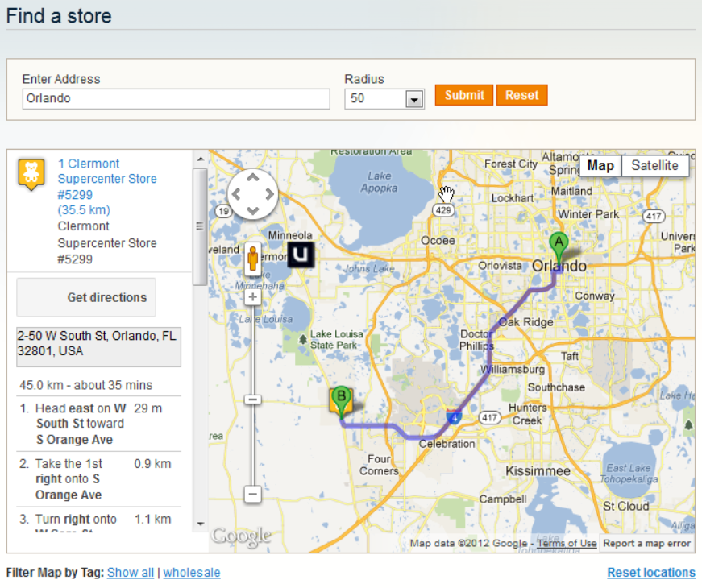This screenshot has height=588, width=702.
Task: Click the Lake Louisa State Park label
Action: (x=336, y=340)
